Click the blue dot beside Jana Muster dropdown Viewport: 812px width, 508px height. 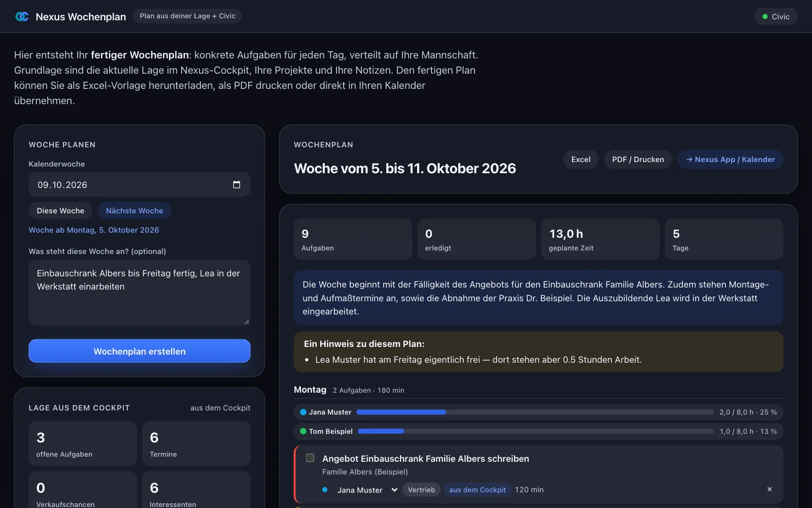tap(325, 490)
